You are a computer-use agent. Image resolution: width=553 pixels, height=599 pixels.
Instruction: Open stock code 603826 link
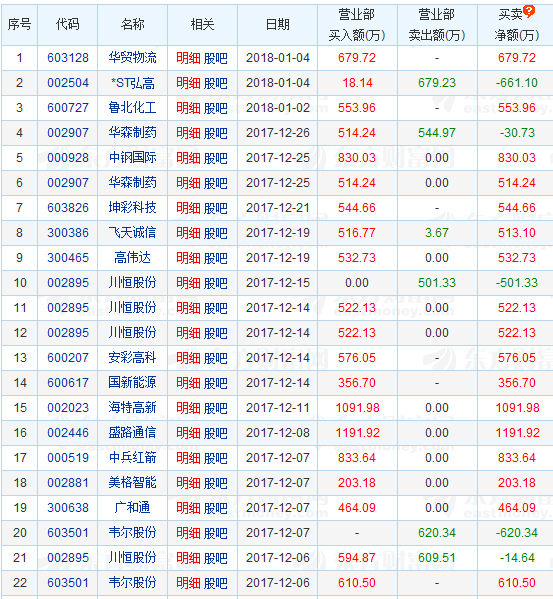68,208
